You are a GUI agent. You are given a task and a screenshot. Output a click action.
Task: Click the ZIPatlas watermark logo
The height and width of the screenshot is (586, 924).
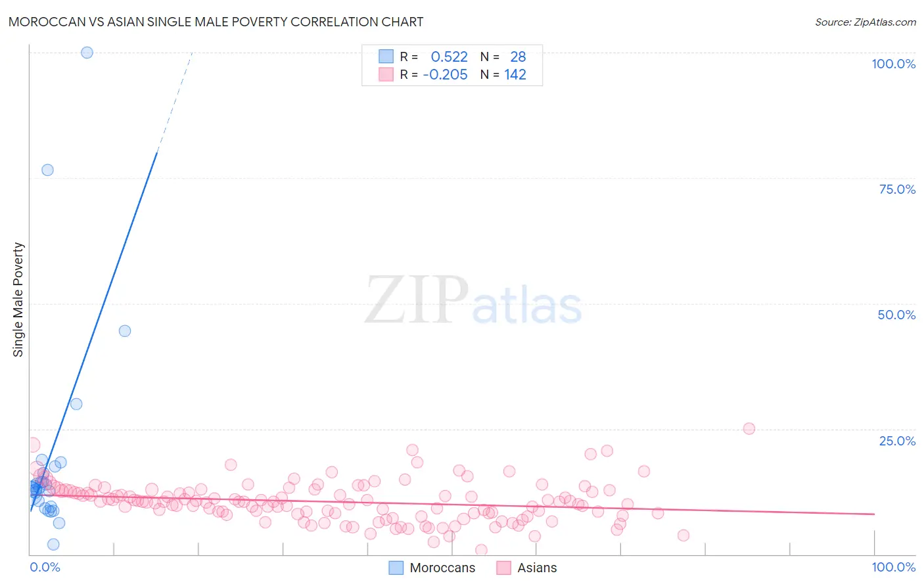(473, 301)
